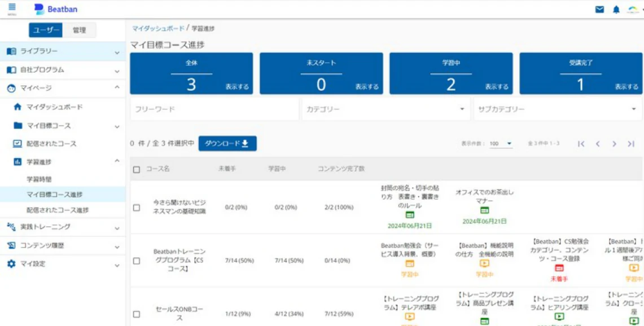Check the Beatbanトレーニングプログラム row checkbox
The height and width of the screenshot is (326, 644).
click(137, 261)
